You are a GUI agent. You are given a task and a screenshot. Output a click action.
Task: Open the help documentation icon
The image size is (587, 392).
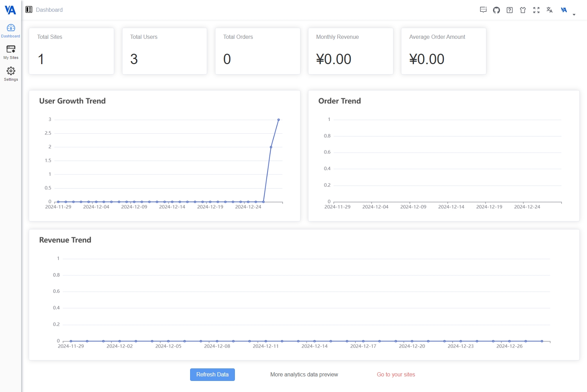click(x=509, y=10)
